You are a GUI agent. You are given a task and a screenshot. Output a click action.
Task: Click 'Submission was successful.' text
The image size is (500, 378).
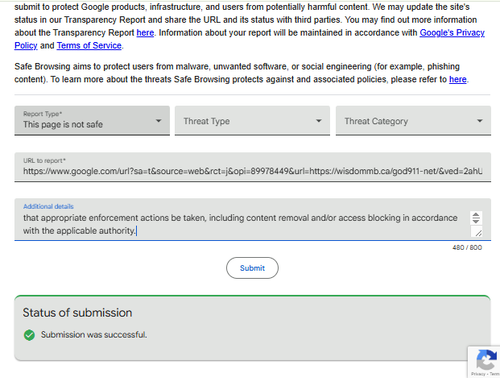click(94, 335)
